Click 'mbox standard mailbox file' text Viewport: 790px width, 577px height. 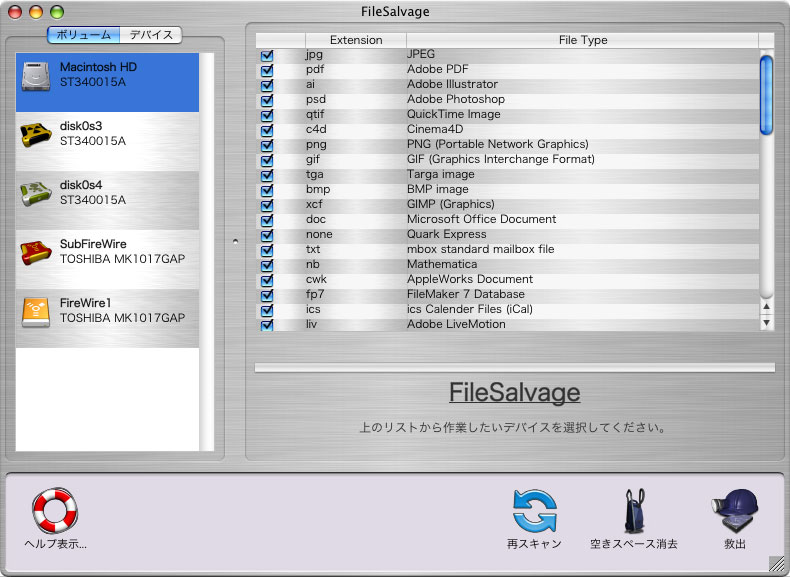click(481, 249)
